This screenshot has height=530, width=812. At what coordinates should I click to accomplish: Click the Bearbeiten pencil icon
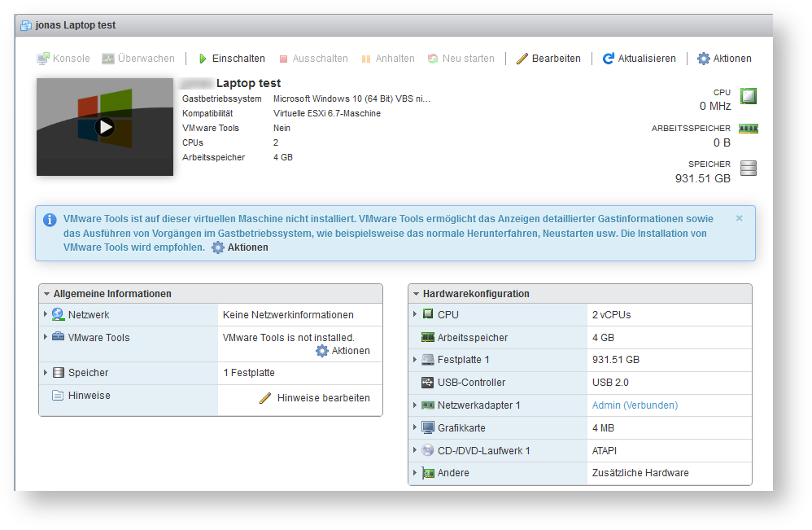[x=522, y=59]
